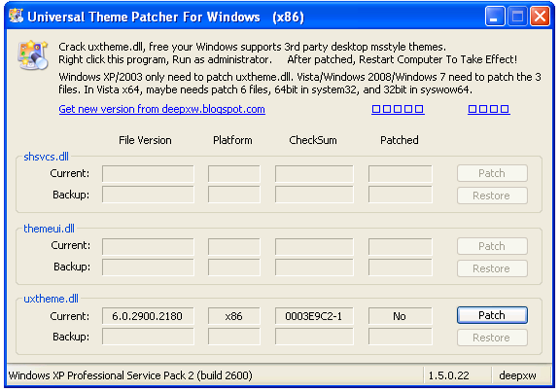Close the Universal Theme Patcher window
This screenshot has width=560, height=392.
point(540,16)
